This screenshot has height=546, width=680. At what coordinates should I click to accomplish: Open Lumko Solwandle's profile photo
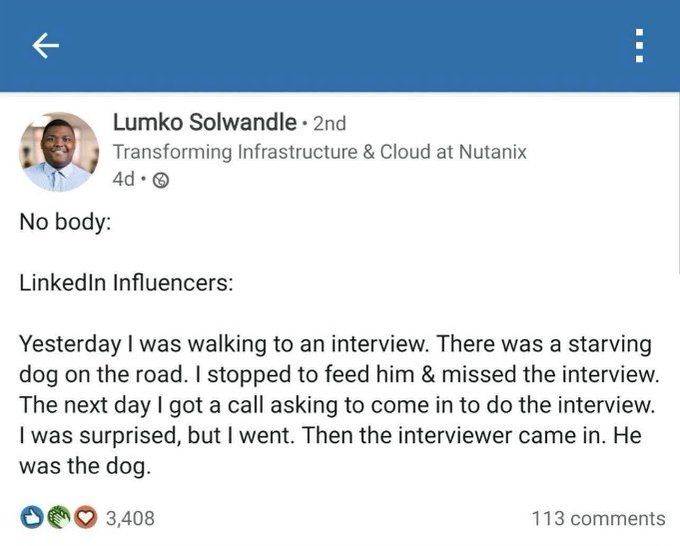coord(59,152)
